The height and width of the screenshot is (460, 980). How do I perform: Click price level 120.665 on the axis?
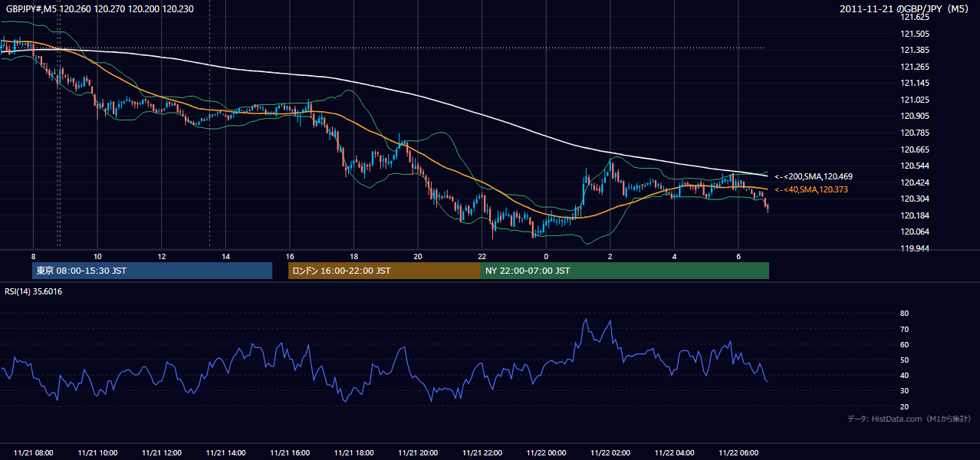(916, 149)
